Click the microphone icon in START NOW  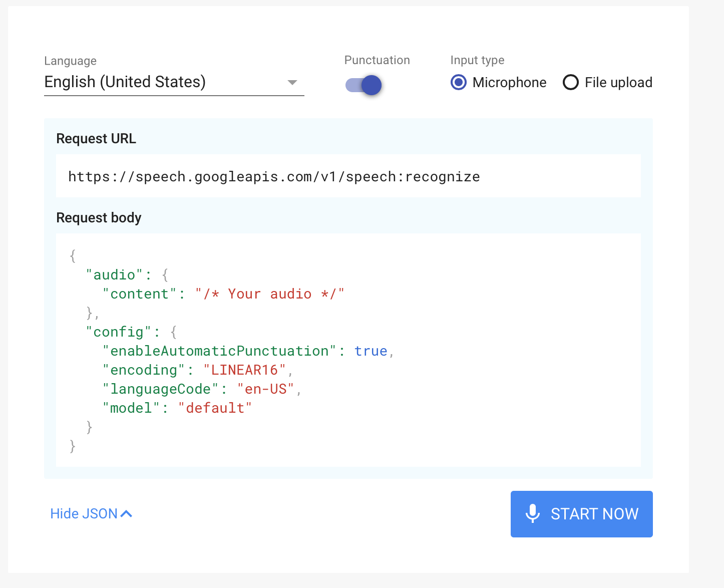pyautogui.click(x=533, y=514)
